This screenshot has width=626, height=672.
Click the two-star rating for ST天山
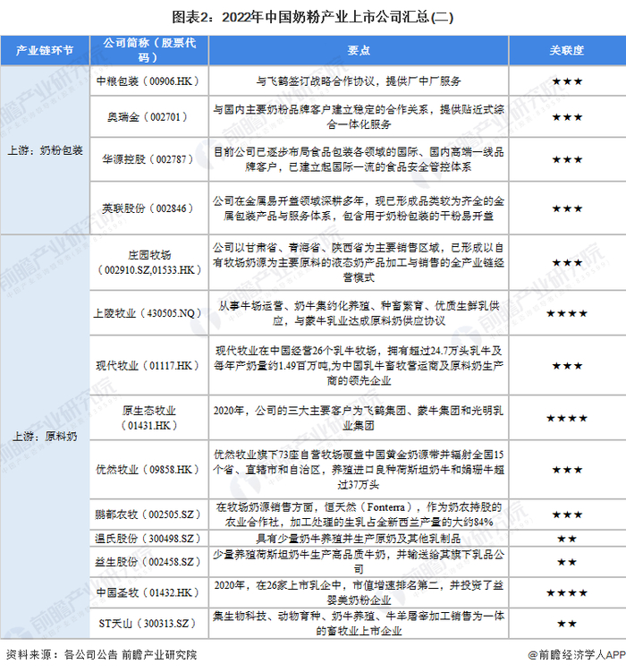(567, 624)
